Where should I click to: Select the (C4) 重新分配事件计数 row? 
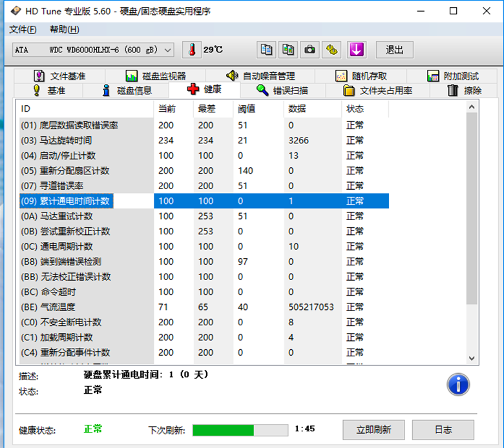coord(204,352)
